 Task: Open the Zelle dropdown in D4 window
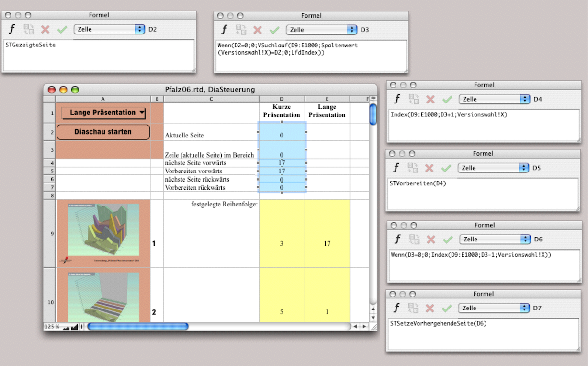pos(494,99)
